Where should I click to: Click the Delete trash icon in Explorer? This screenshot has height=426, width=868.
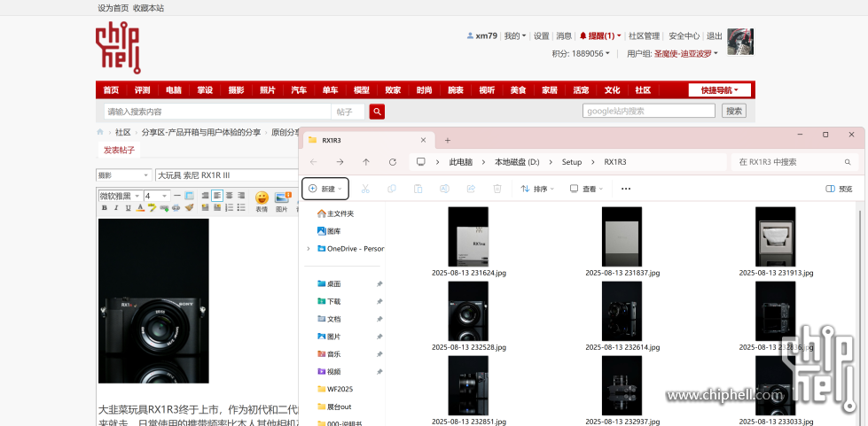497,189
